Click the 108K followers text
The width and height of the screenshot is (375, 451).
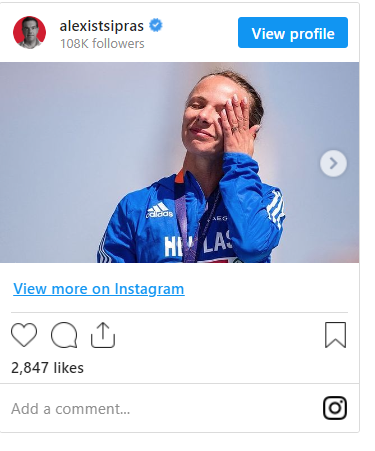(x=102, y=44)
